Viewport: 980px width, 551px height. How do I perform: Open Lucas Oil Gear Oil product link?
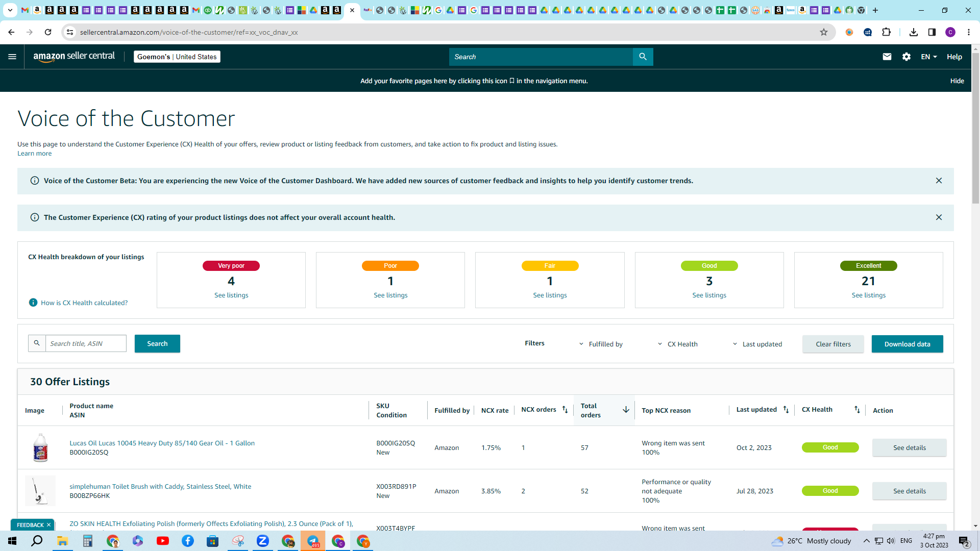point(162,443)
